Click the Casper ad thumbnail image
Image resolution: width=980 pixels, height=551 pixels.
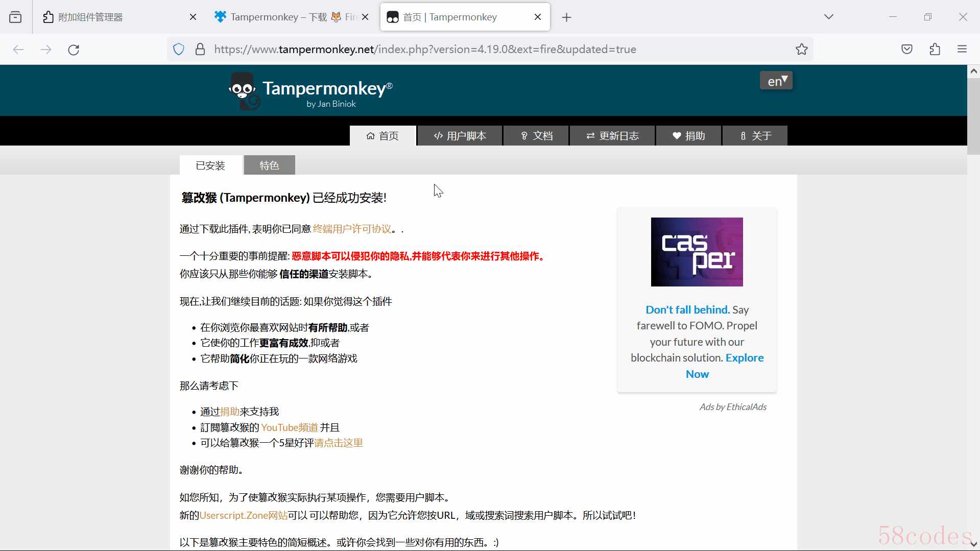pos(697,252)
